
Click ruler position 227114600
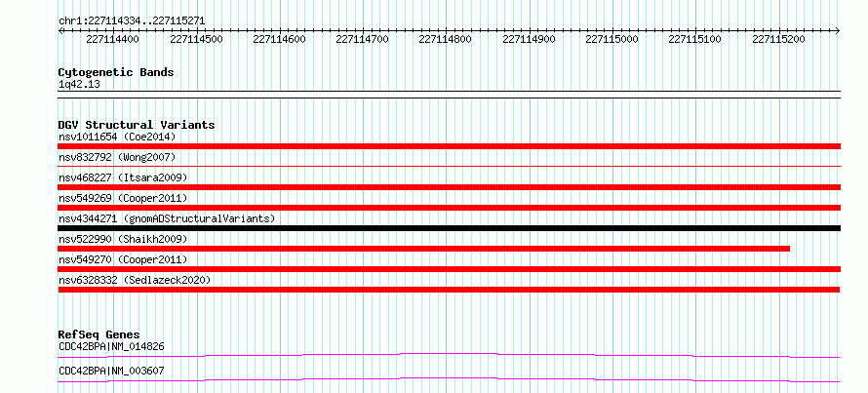coord(279,39)
